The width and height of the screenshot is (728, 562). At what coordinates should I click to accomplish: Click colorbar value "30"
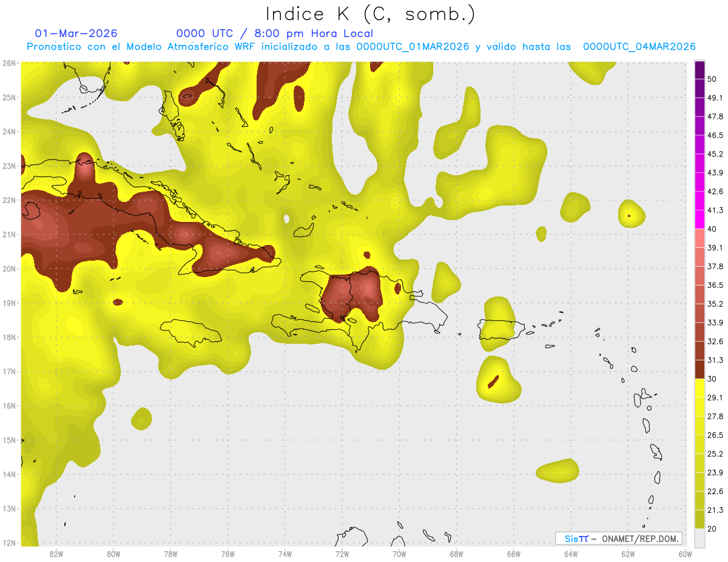[712, 379]
